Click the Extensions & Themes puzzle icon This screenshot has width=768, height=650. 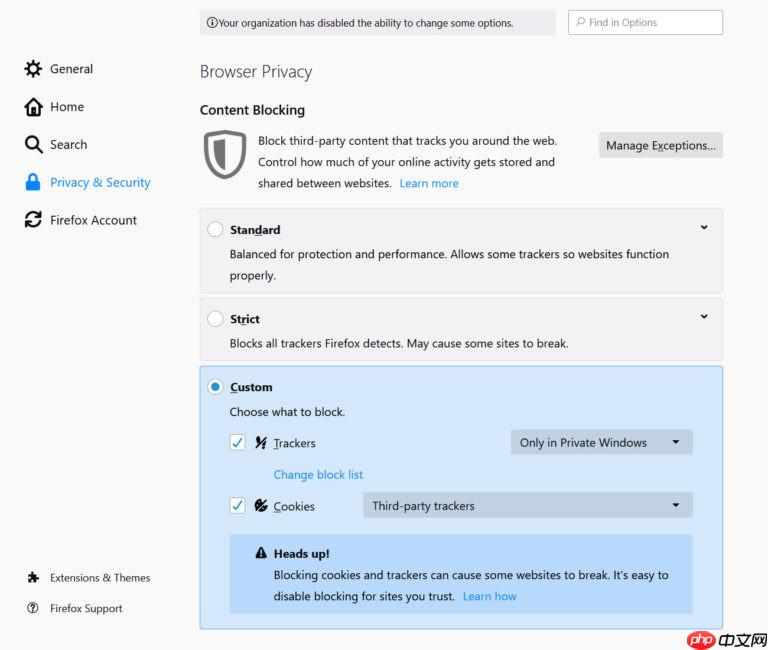tap(33, 578)
